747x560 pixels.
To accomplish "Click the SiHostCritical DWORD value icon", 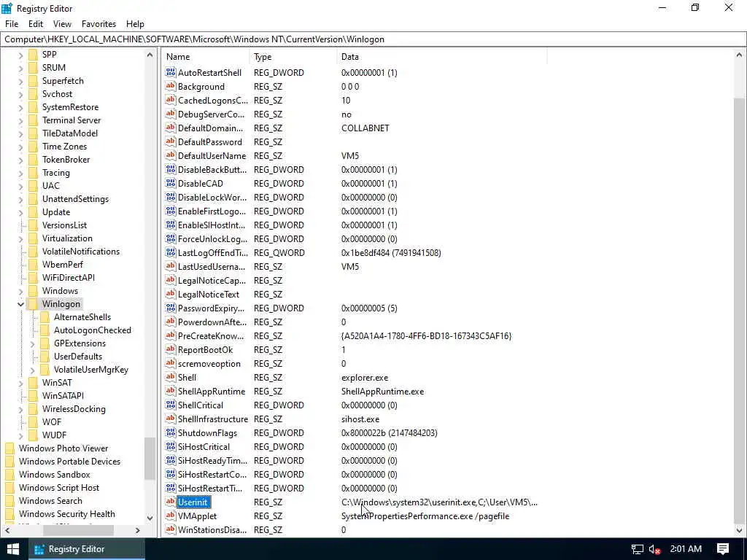I will click(x=171, y=447).
